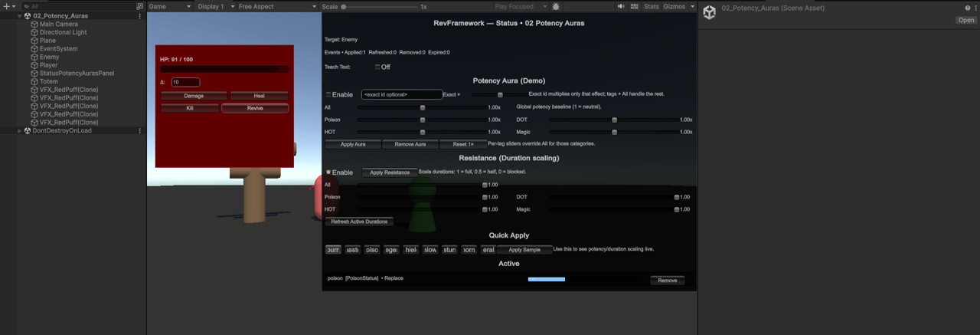Toggle the Stats overlay

tap(651, 6)
